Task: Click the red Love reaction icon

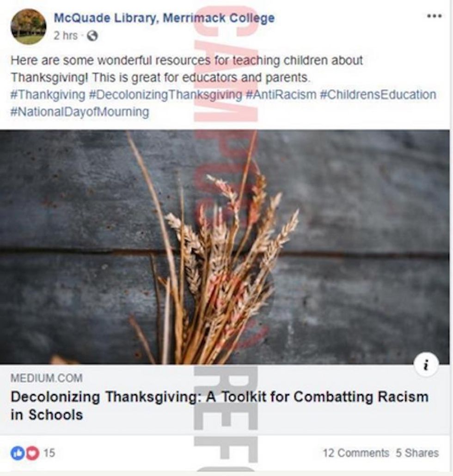Action: coord(32,453)
